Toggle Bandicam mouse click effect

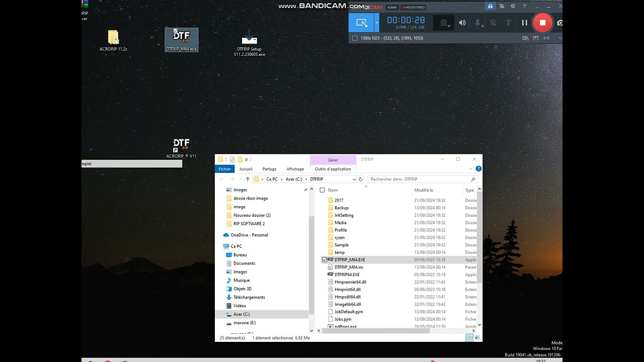(494, 23)
